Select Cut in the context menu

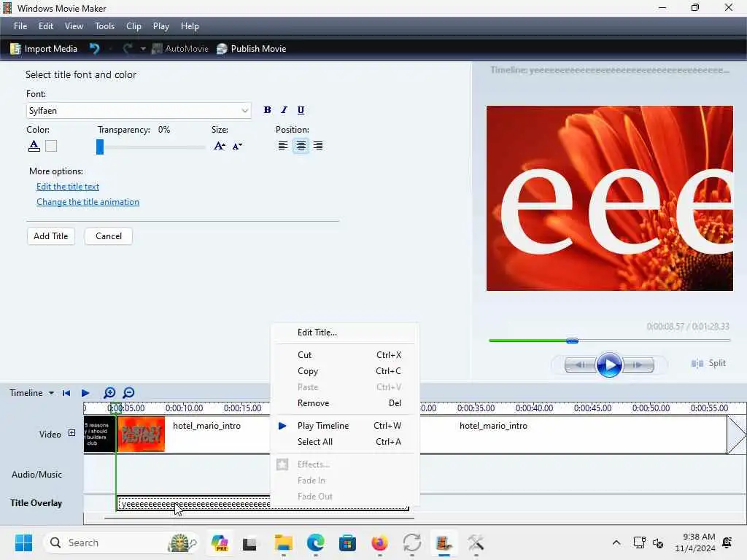click(345, 355)
